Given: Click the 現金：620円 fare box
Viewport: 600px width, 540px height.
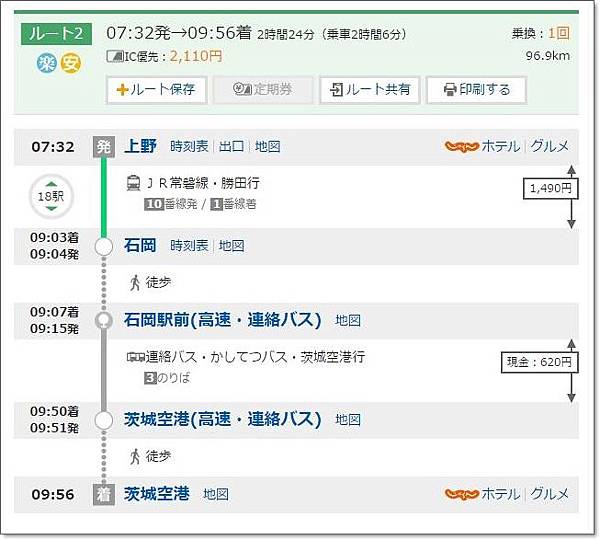Looking at the screenshot, I should (540, 362).
